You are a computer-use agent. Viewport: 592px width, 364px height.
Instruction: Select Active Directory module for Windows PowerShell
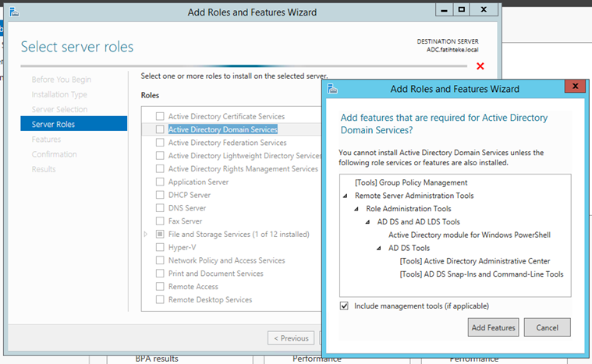470,235
